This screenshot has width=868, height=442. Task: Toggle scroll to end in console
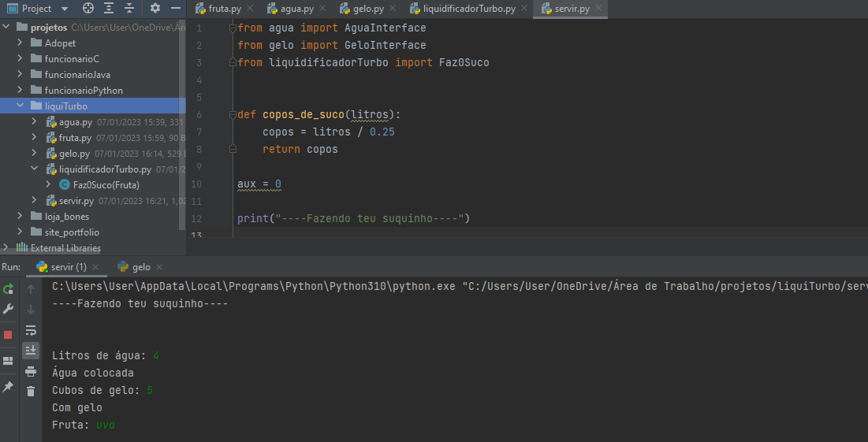31,350
